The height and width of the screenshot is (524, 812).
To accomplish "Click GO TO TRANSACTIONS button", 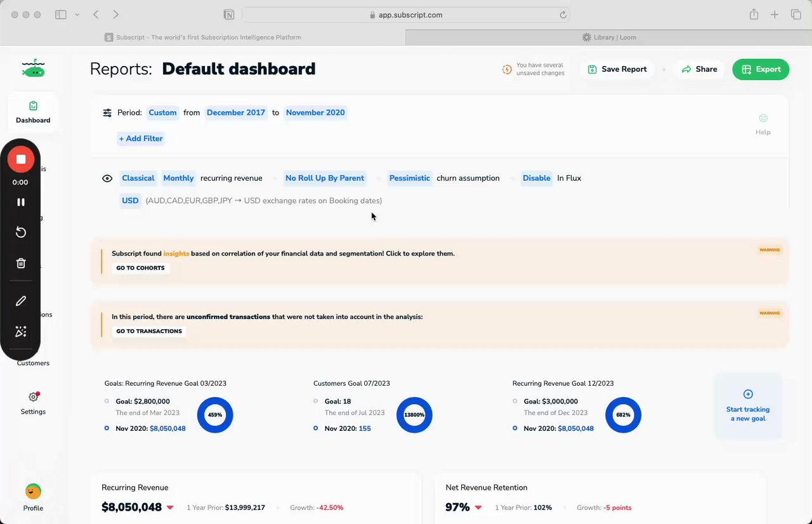I will pos(149,331).
